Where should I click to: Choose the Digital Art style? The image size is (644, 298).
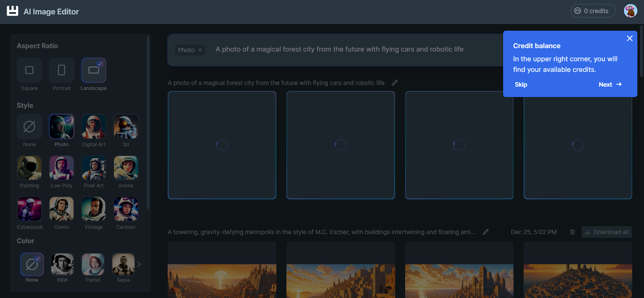coord(94,127)
